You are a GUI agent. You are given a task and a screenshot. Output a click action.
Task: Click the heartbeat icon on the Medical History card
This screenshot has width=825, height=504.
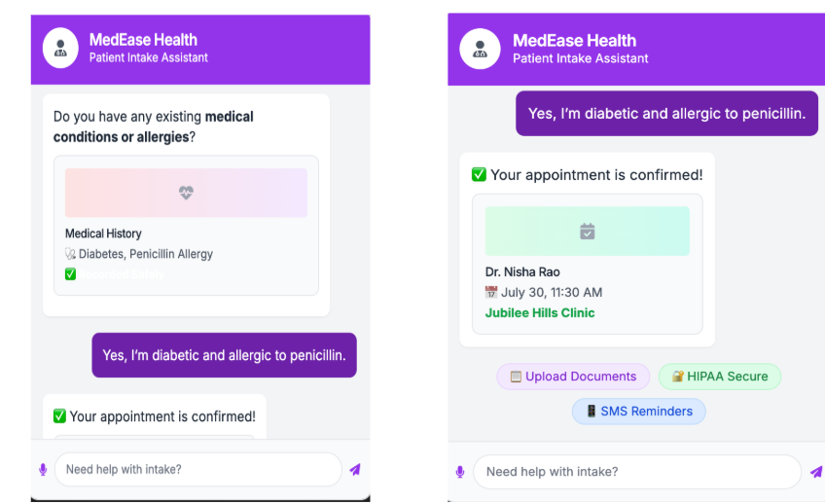186,193
